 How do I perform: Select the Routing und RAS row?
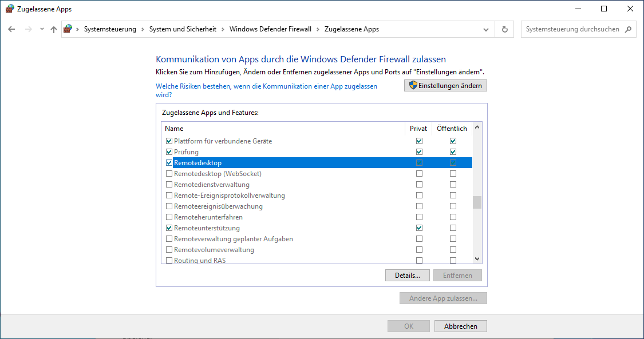pyautogui.click(x=317, y=260)
